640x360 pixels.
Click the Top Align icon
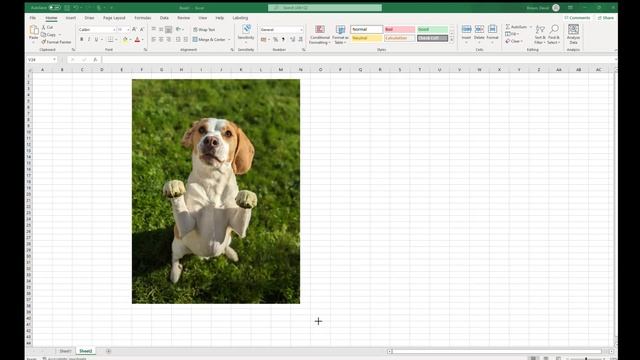click(x=153, y=29)
